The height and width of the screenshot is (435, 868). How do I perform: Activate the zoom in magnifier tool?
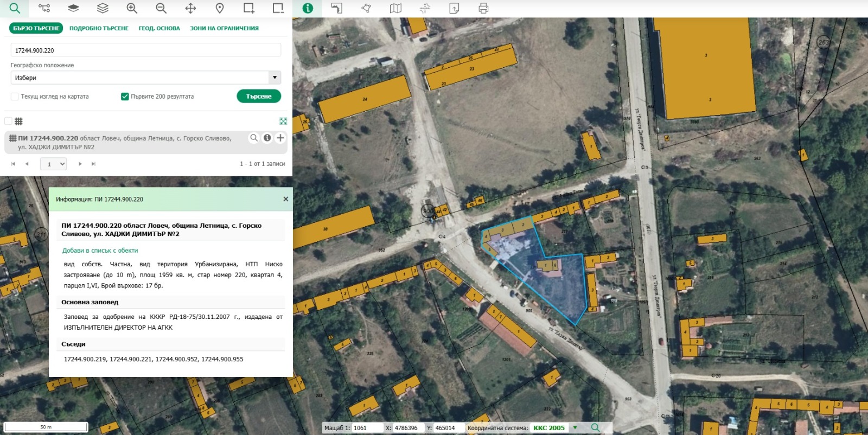132,8
